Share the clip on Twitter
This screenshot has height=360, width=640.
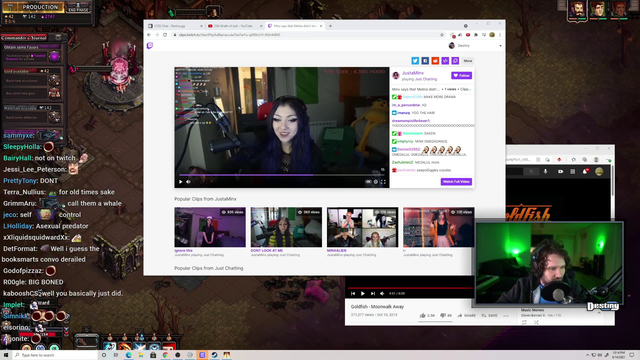click(x=415, y=61)
